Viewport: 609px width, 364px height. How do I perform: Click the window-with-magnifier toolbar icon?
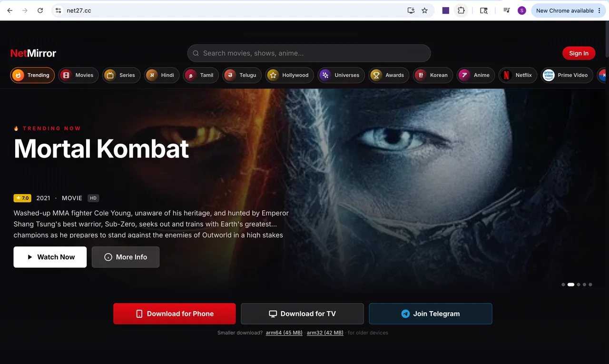(484, 10)
